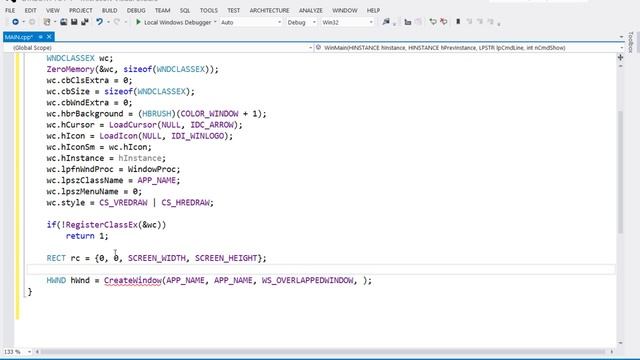Open the EDIT menu
This screenshot has height=360, width=640.
31,10
